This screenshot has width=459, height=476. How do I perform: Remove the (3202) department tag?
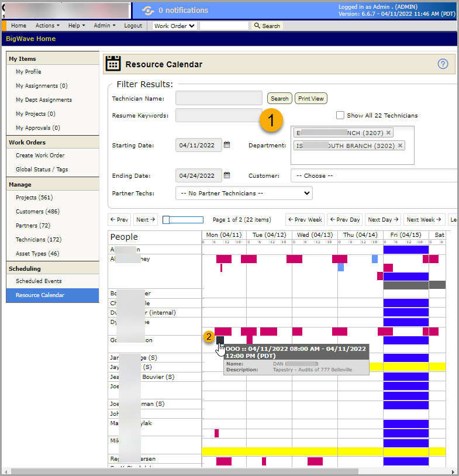pyautogui.click(x=400, y=146)
